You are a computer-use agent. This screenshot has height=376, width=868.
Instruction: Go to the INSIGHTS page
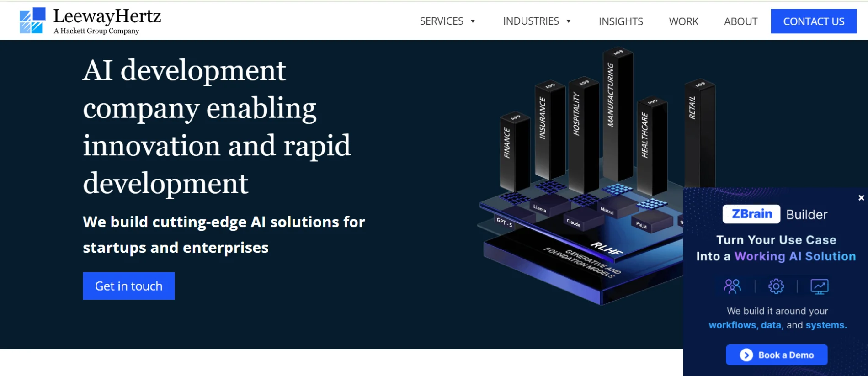pos(621,21)
